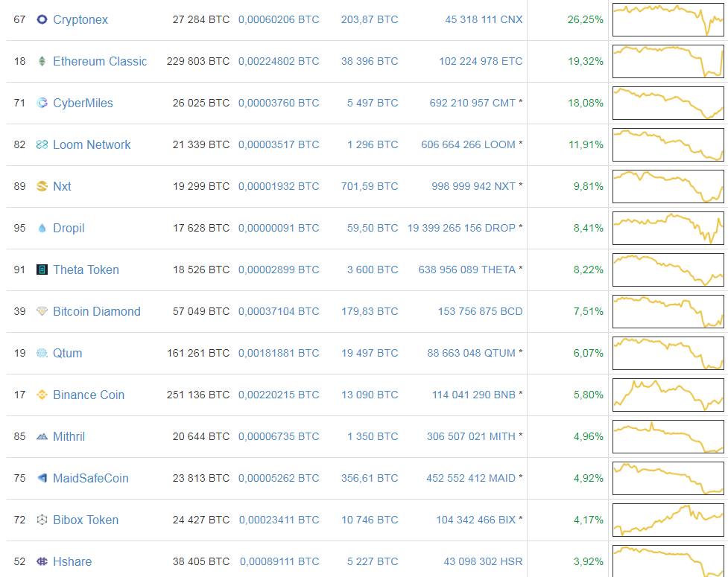
Task: Click the MaidSafeCoin price sparkline chart
Action: click(668, 478)
